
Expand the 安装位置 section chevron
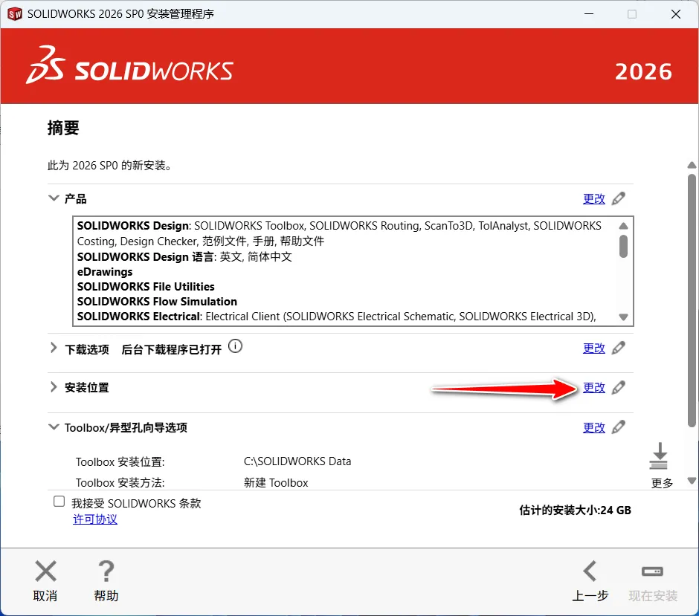click(x=54, y=387)
